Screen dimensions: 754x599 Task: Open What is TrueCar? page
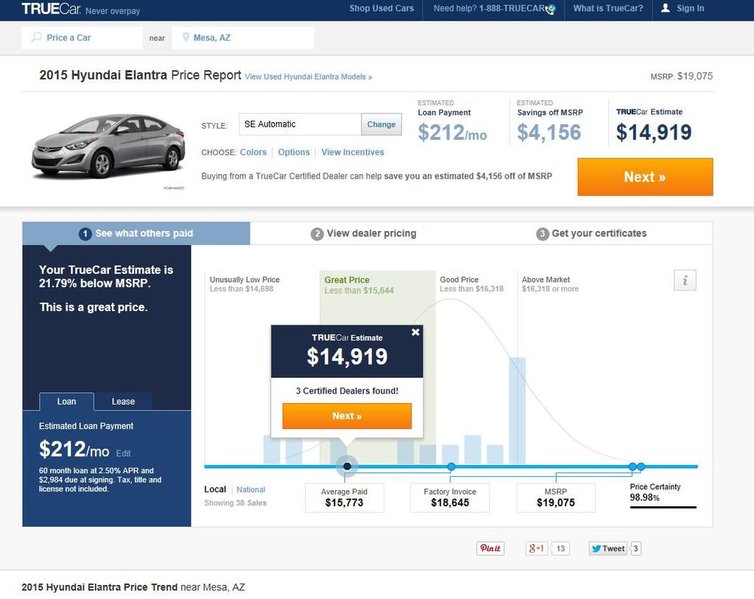click(x=608, y=8)
